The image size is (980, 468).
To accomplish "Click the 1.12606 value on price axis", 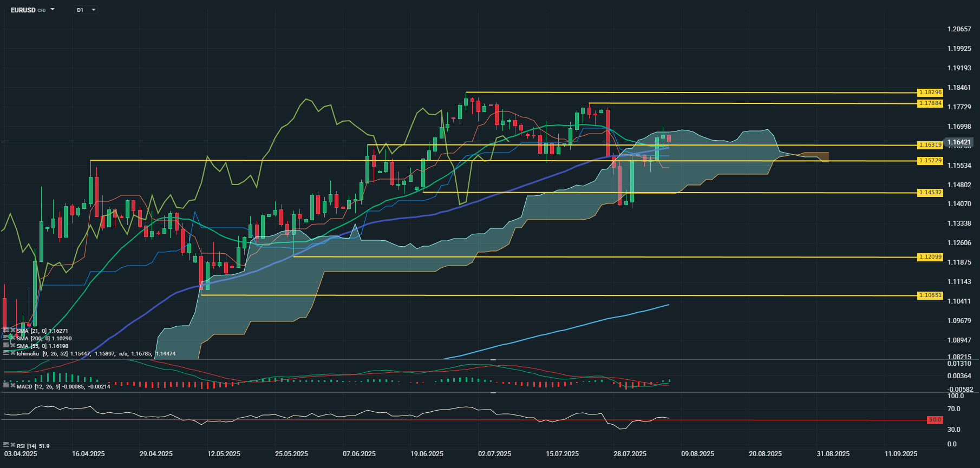I will 959,243.
